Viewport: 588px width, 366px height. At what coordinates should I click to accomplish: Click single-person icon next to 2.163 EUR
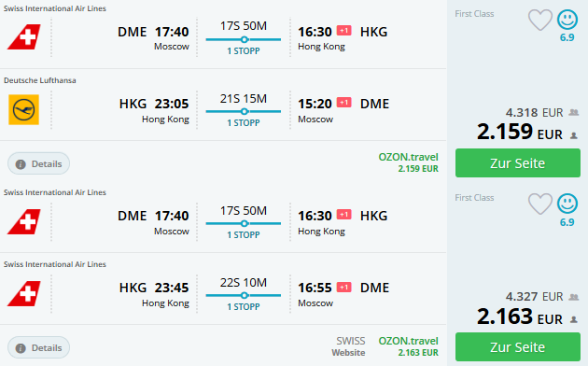[574, 319]
